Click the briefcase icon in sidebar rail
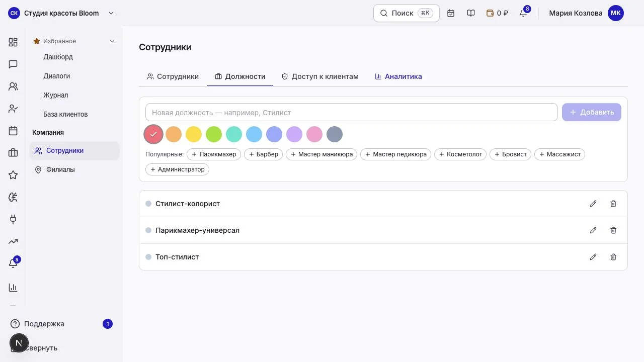 tap(13, 153)
